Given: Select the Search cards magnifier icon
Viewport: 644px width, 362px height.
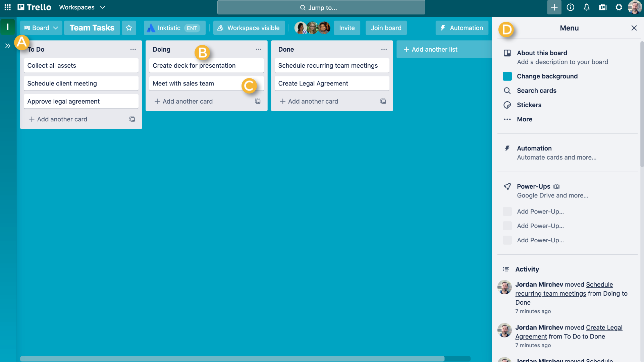Looking at the screenshot, I should click(x=507, y=90).
